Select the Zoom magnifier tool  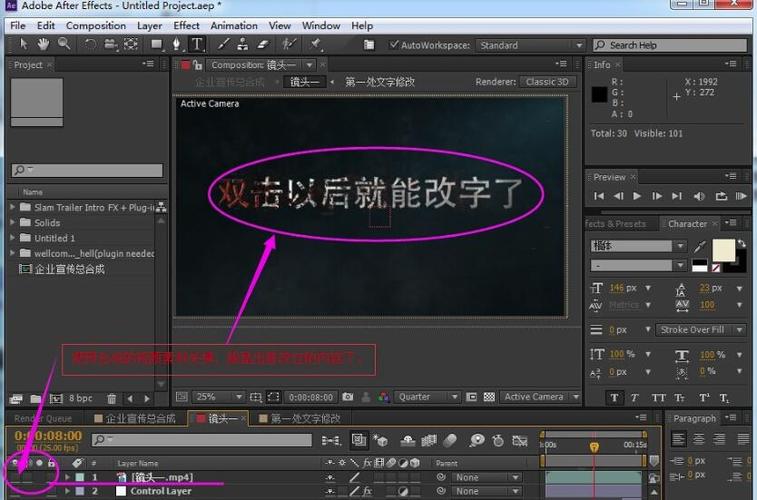tap(64, 44)
